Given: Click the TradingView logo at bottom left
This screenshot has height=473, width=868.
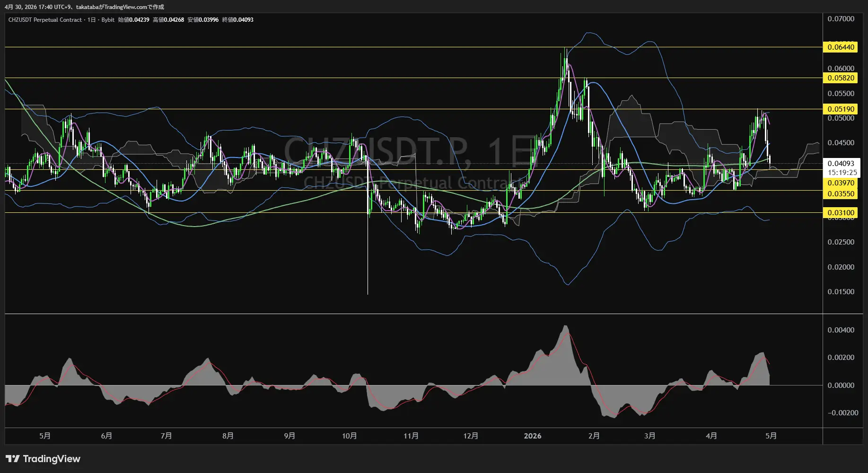Looking at the screenshot, I should click(43, 459).
